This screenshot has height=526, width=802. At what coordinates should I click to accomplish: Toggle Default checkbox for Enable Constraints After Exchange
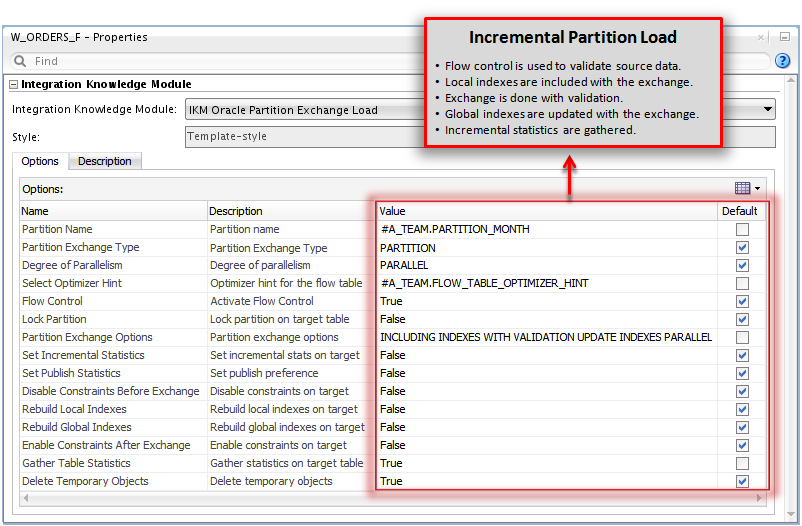(x=742, y=445)
